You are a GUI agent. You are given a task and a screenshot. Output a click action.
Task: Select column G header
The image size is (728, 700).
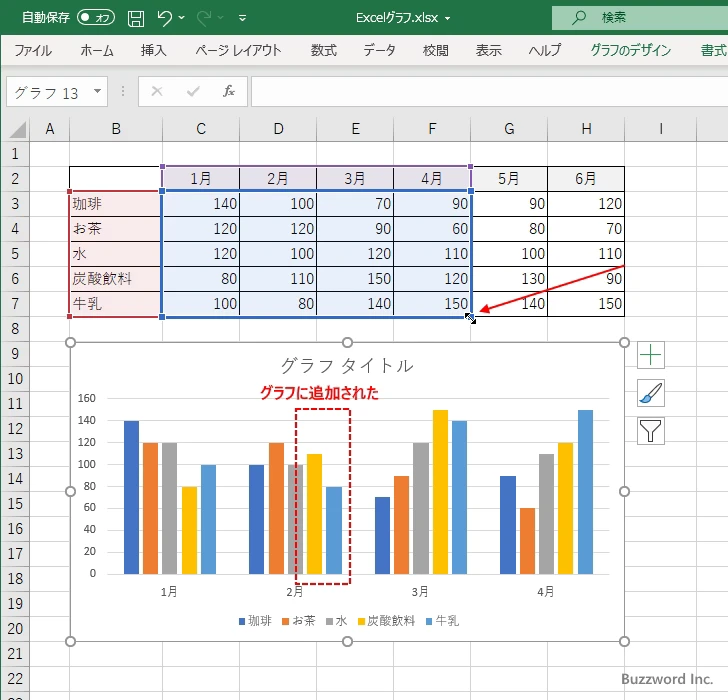pos(509,129)
